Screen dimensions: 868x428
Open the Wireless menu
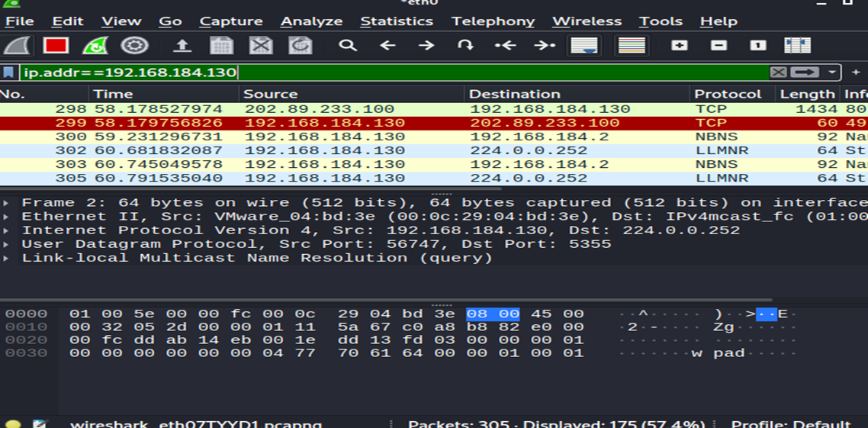[587, 21]
